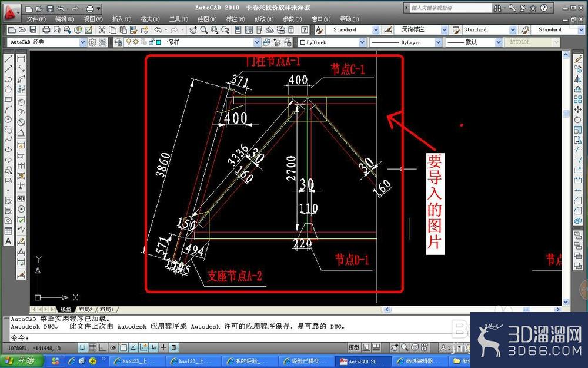Switch to 经验已提交 taskbar window

[306, 362]
